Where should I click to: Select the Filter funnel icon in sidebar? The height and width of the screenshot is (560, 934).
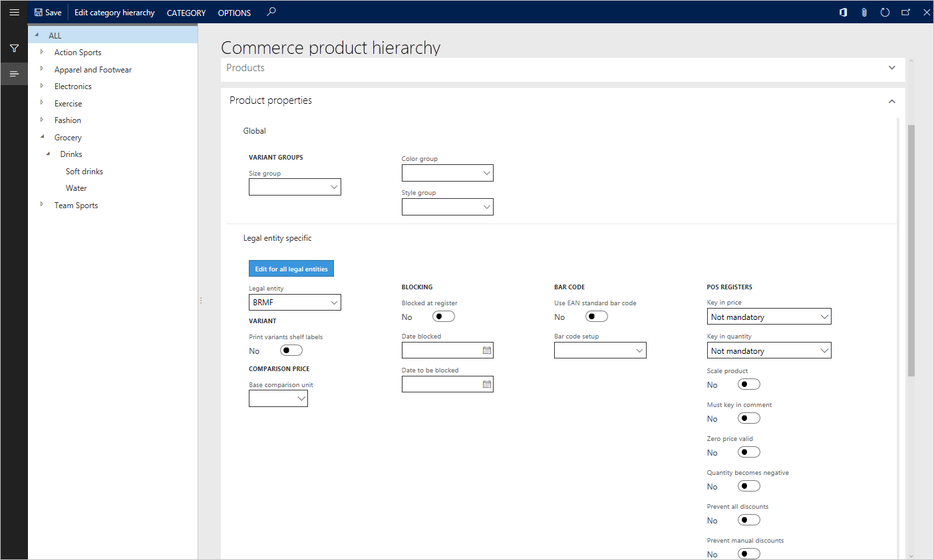14,48
